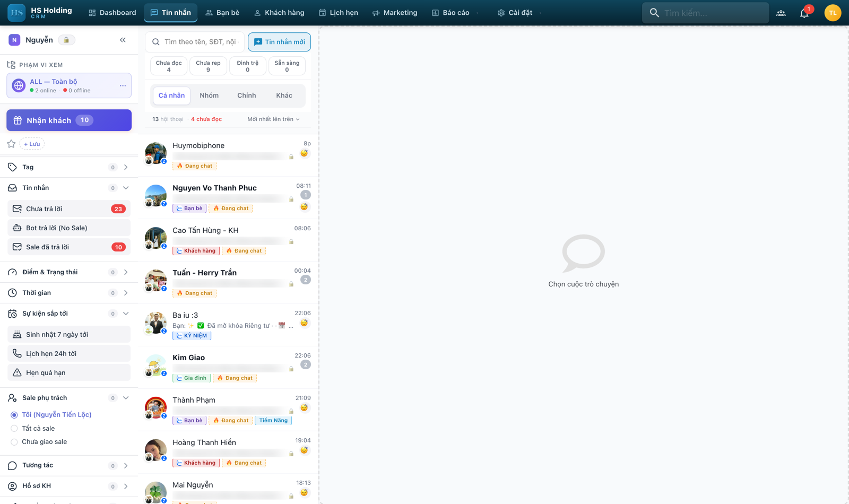The width and height of the screenshot is (849, 504).
Task: Click the Tag filter icon
Action: [12, 167]
